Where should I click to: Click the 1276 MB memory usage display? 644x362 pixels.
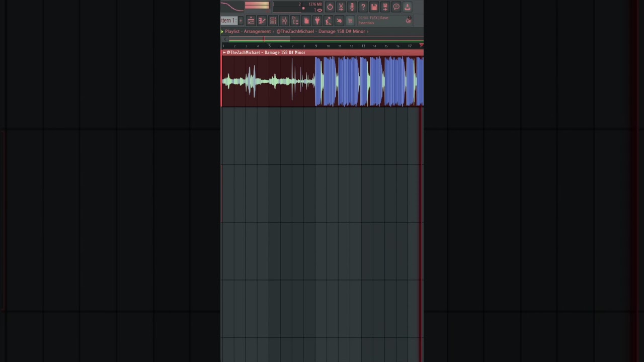tap(315, 4)
